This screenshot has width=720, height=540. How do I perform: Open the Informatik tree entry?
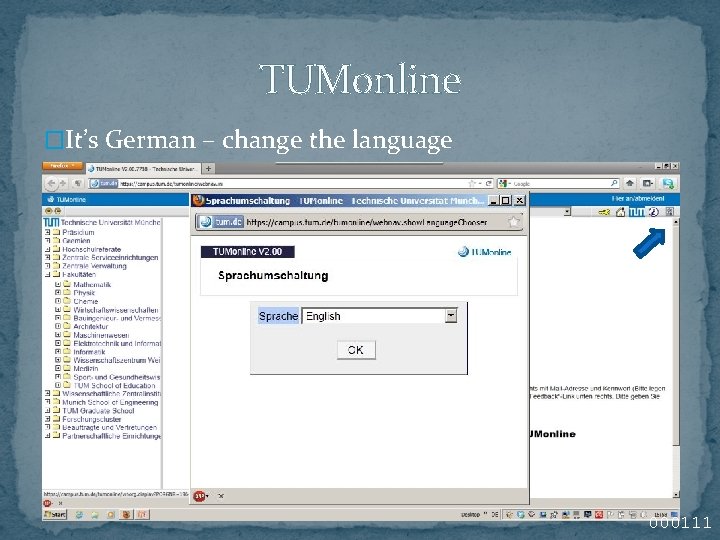coord(89,352)
